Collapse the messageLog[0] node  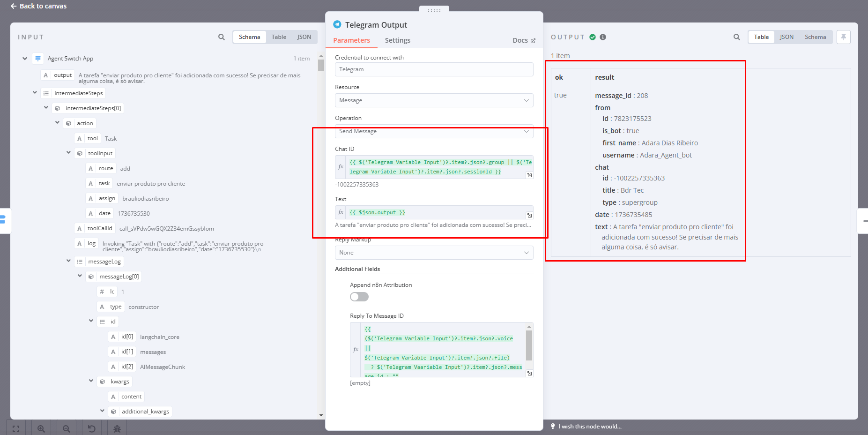click(80, 276)
